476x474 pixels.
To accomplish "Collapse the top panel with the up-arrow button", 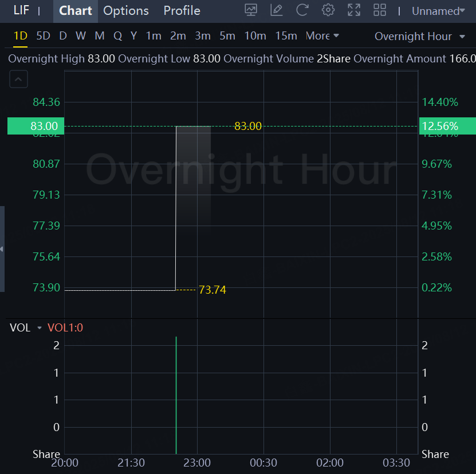I will click(x=18, y=80).
